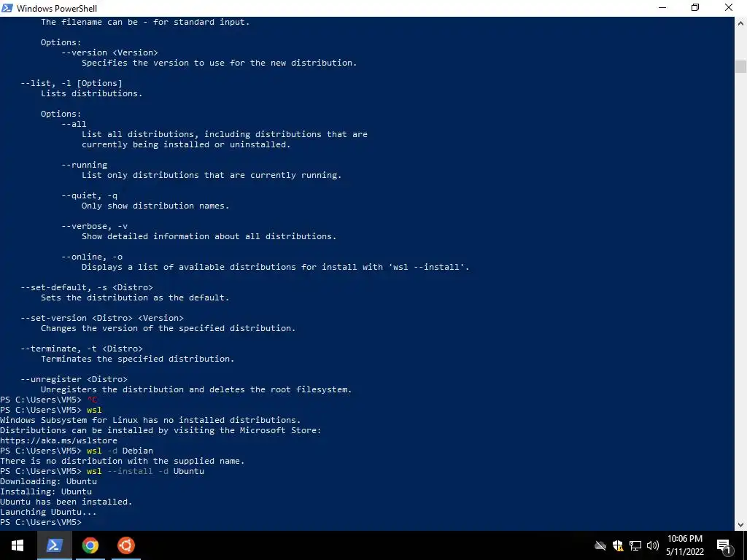Click '--set-default, -s <Distro>' text

(x=87, y=287)
